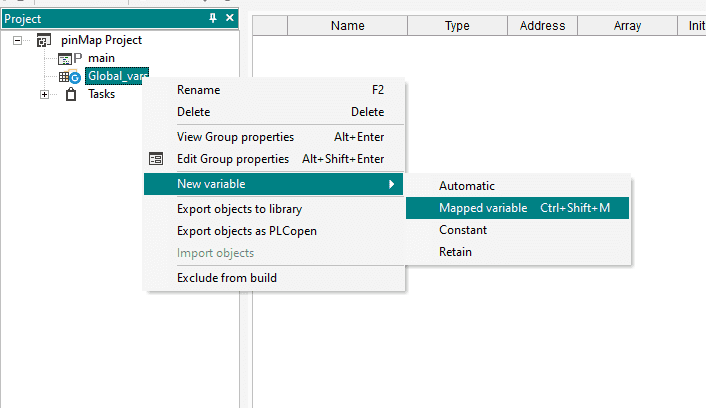Choose Delete in the context menu
706x408 pixels.
(193, 112)
